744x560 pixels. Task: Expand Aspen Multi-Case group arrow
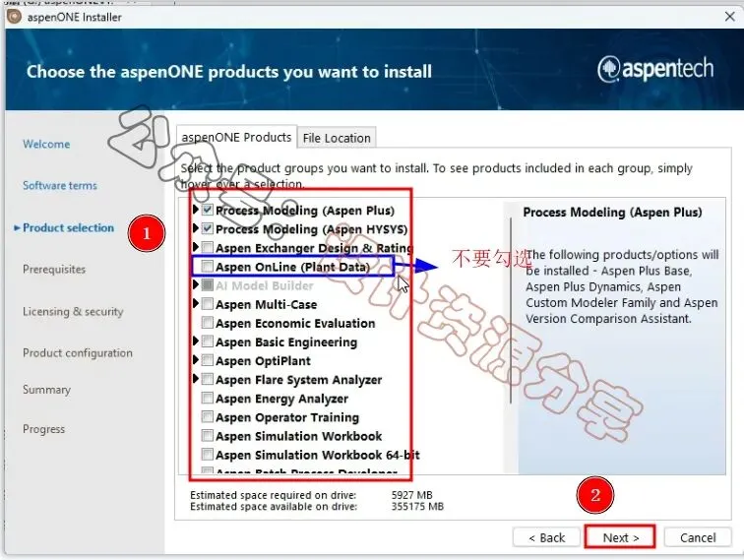click(196, 303)
